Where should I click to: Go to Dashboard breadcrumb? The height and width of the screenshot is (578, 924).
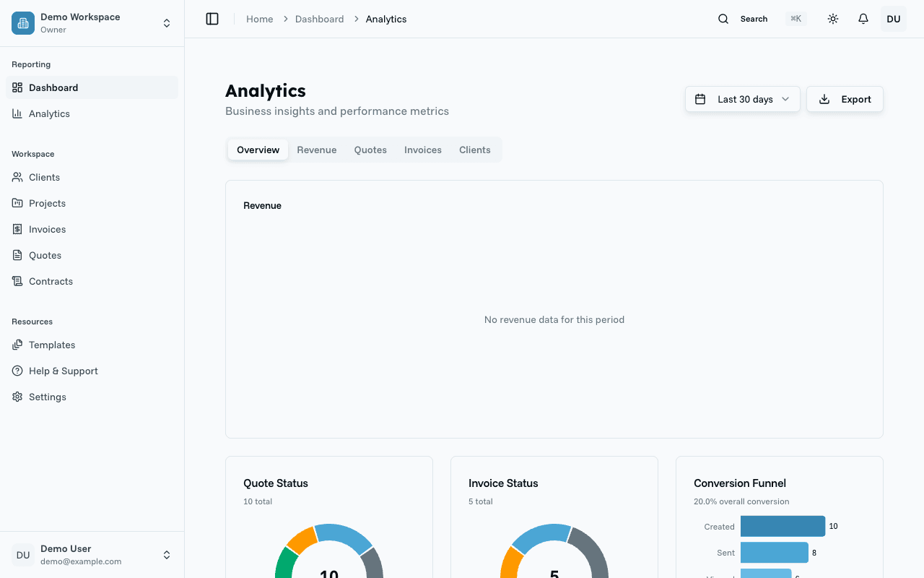[x=320, y=19]
